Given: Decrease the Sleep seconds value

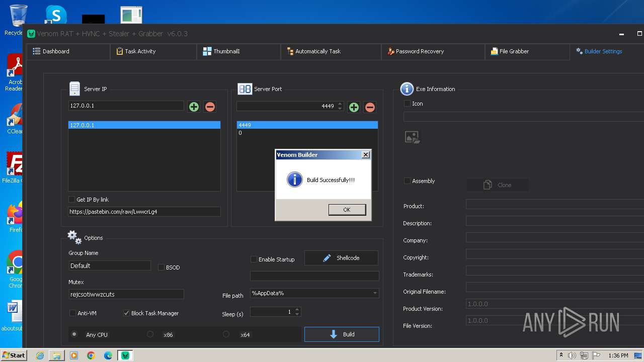Looking at the screenshot, I should (x=297, y=314).
